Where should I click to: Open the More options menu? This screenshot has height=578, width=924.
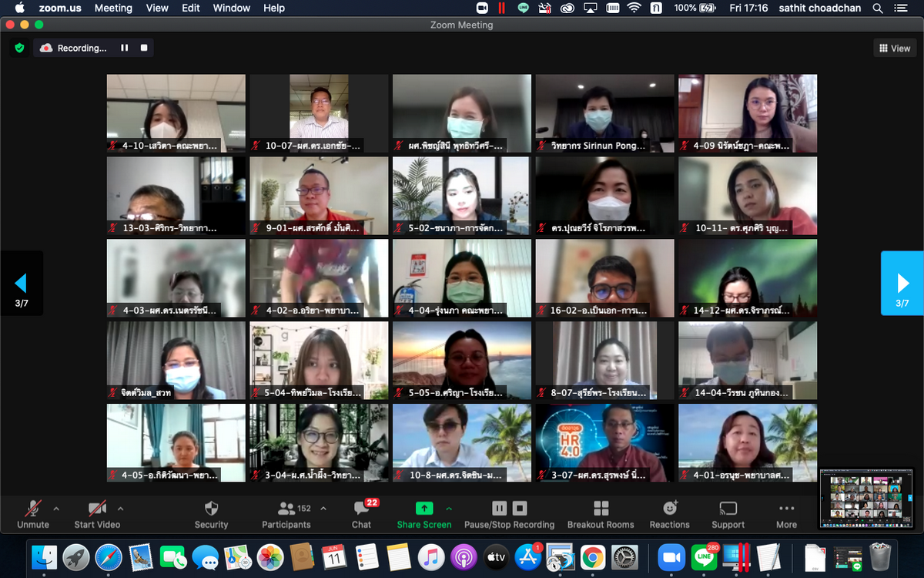click(x=786, y=509)
